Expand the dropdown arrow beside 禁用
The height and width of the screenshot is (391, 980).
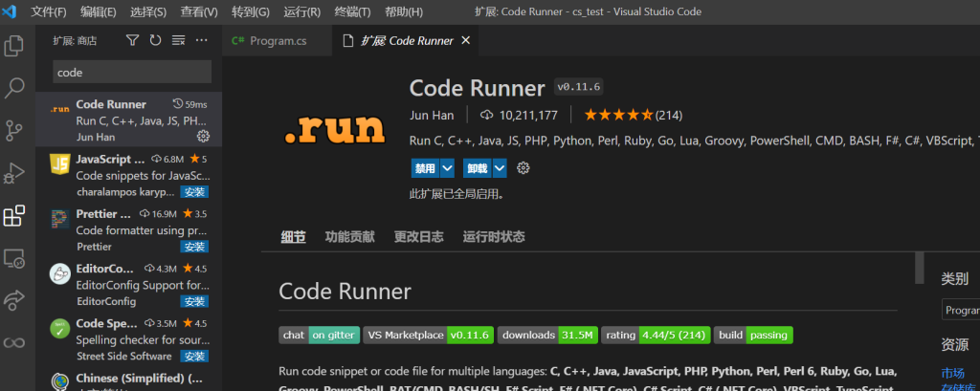click(447, 168)
